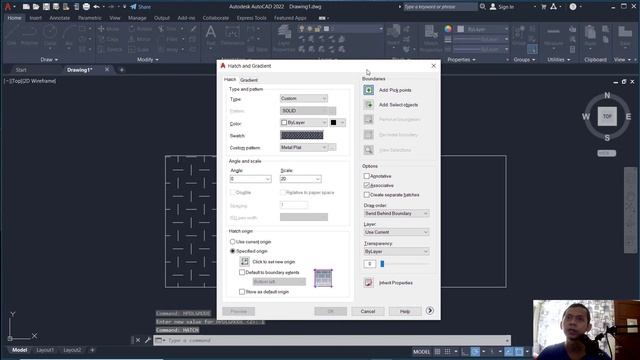This screenshot has height=360, width=640.
Task: Open the AutoCAD application menu logo
Action: (7, 7)
